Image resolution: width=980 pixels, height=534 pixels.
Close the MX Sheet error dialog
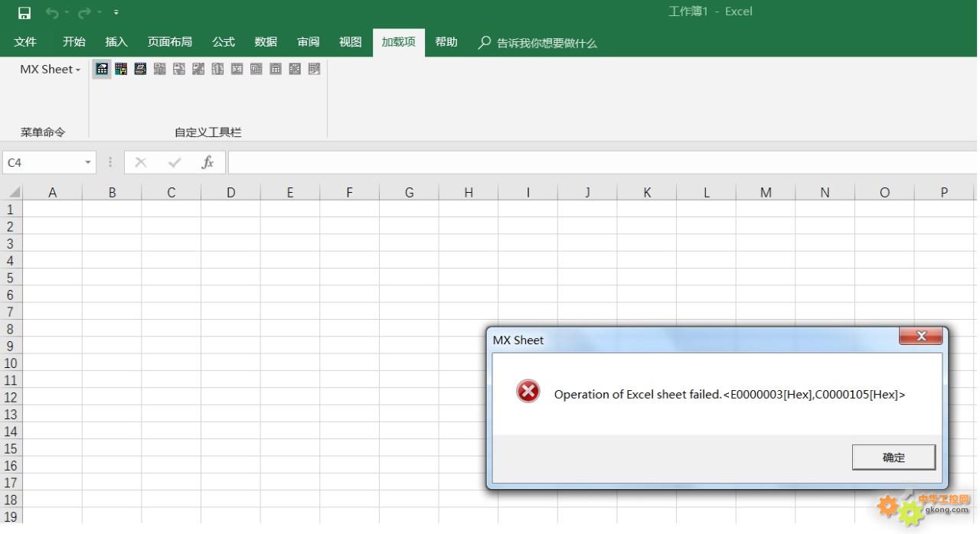[x=921, y=337]
